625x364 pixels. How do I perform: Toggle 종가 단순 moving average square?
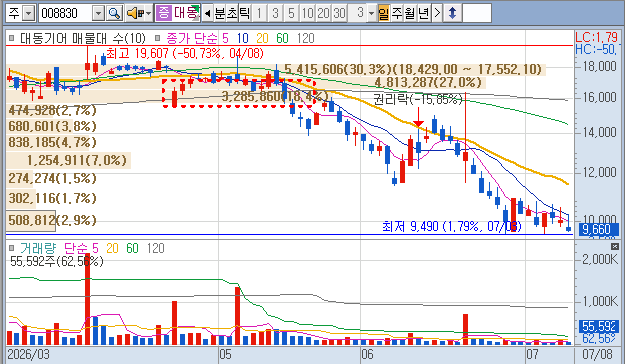click(x=157, y=38)
